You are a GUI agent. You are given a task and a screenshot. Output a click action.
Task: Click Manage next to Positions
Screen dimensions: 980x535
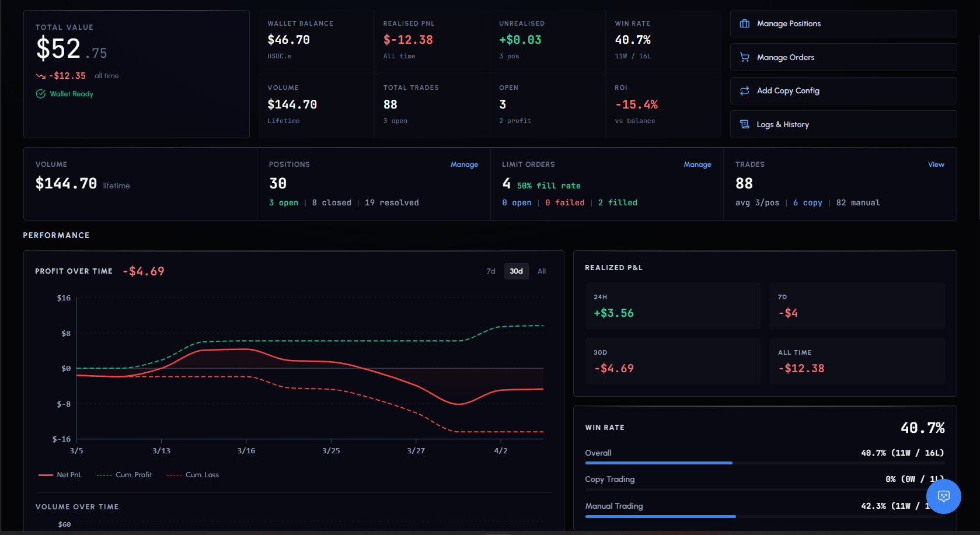pyautogui.click(x=464, y=165)
